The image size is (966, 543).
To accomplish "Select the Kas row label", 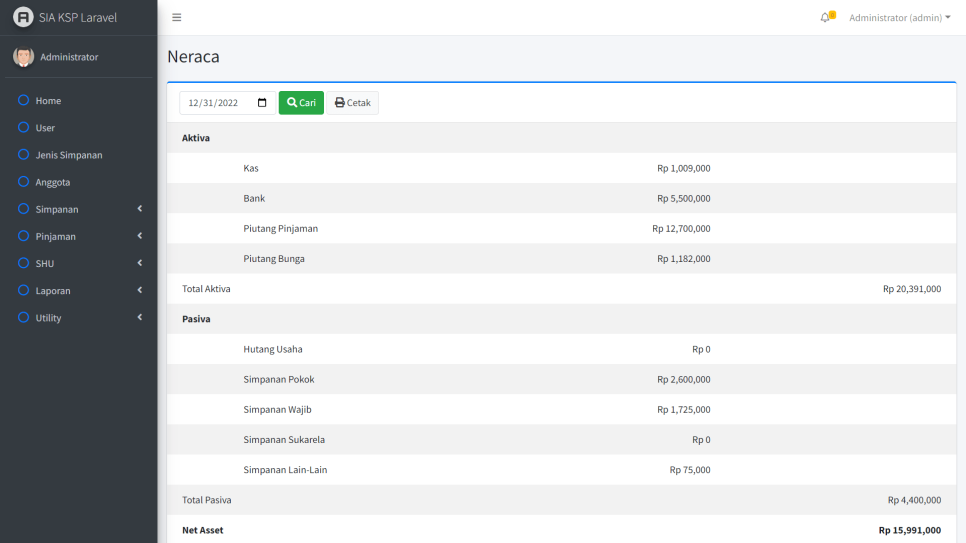I will [251, 168].
